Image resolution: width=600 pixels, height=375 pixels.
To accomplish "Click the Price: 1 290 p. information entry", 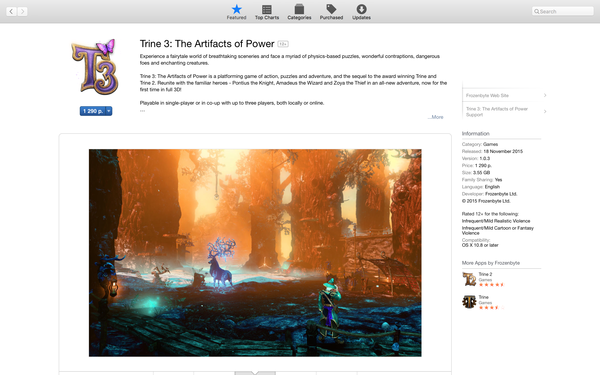I will click(476, 166).
